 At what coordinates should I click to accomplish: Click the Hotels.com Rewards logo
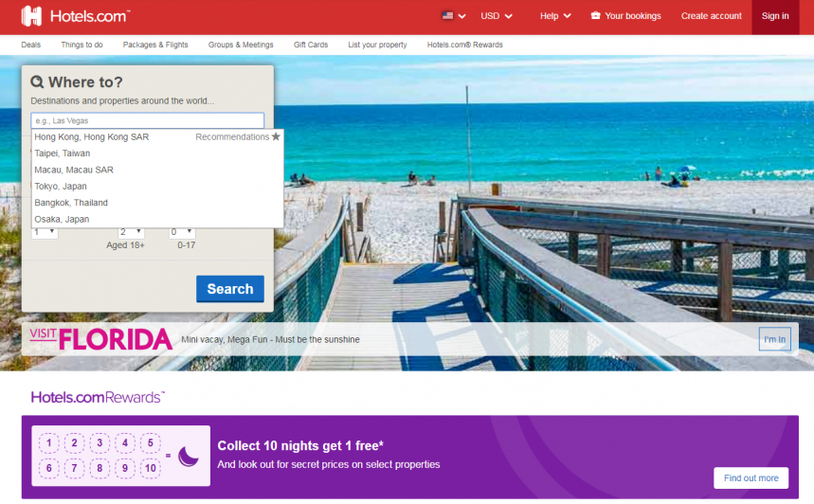pyautogui.click(x=98, y=397)
